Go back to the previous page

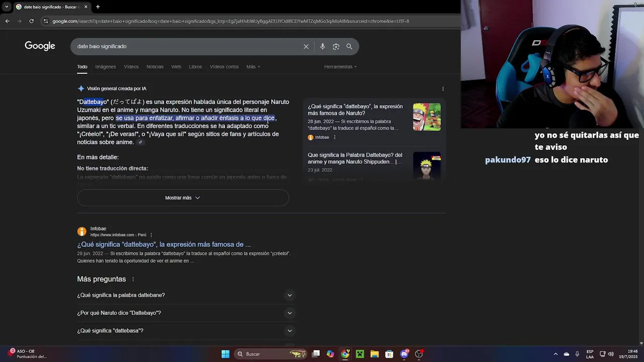(7, 21)
